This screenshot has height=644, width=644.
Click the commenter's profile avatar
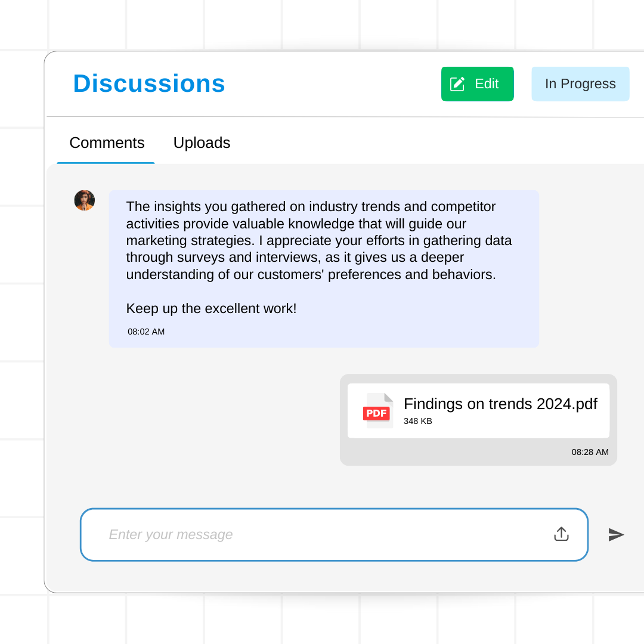(85, 200)
